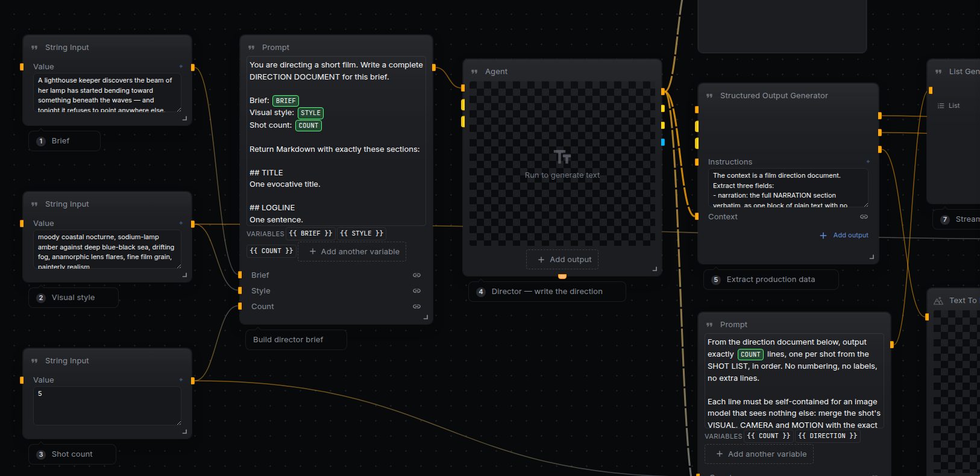Click the link icon next to Count input
The image size is (980, 476).
416,307
